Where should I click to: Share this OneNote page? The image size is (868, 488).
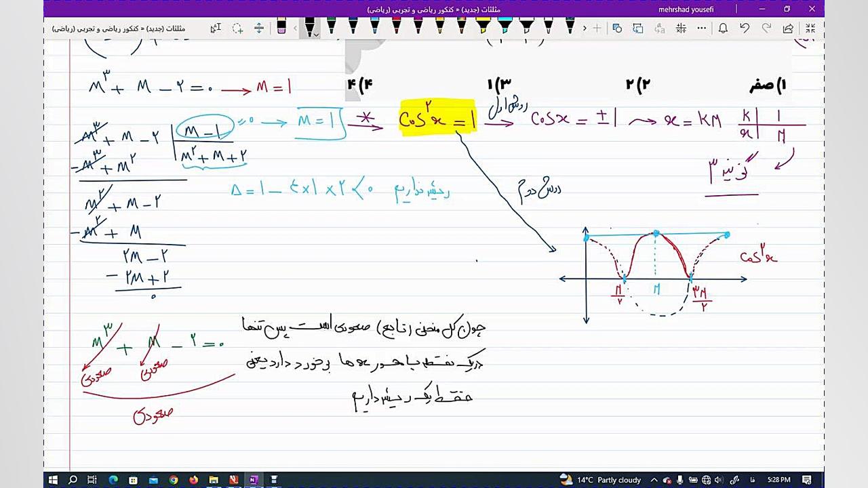pos(788,28)
